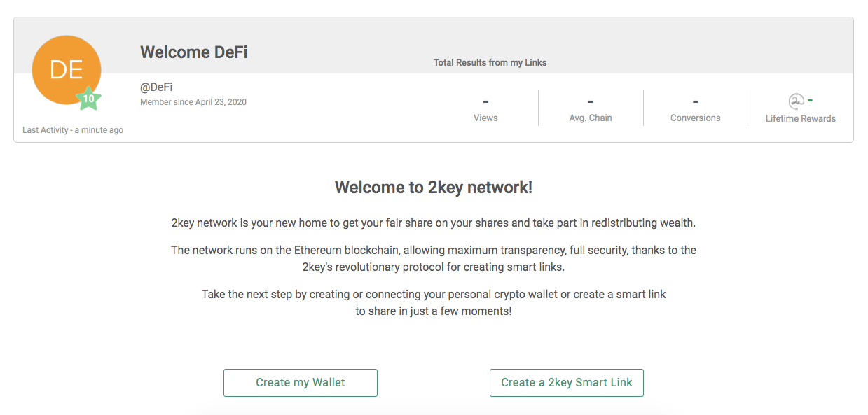Click the Last Activity timestamp
This screenshot has width=868, height=415.
(x=73, y=130)
